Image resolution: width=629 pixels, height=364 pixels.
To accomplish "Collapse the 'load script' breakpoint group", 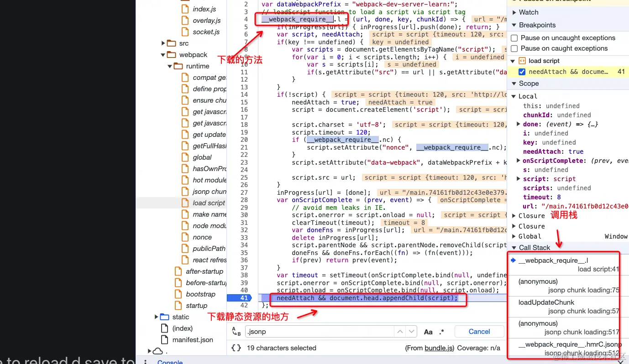I will pos(513,61).
